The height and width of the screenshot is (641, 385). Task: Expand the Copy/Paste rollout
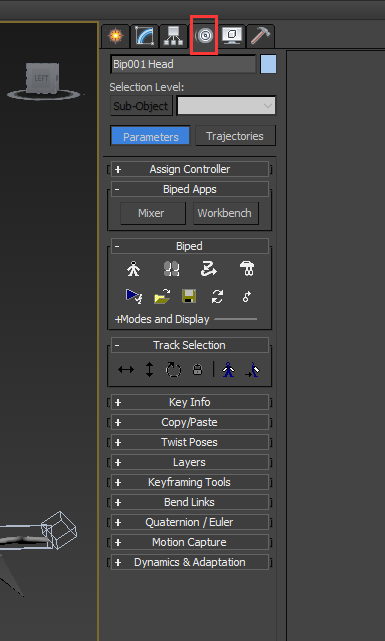[190, 422]
